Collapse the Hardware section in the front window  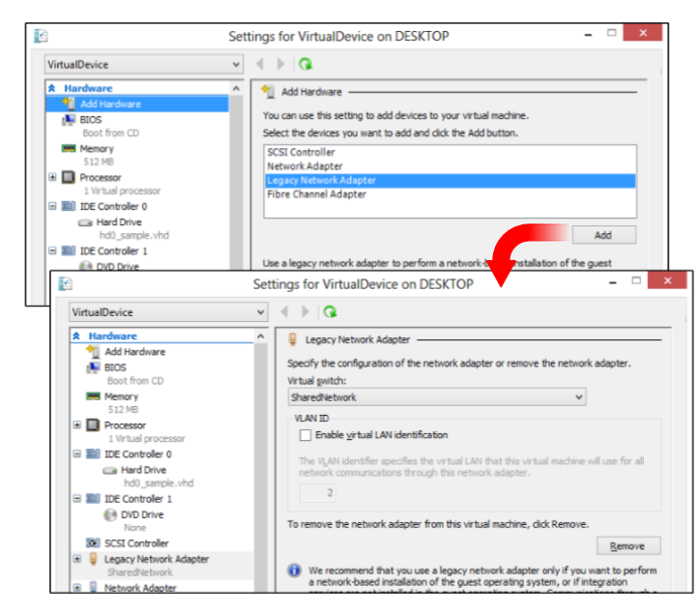point(76,336)
